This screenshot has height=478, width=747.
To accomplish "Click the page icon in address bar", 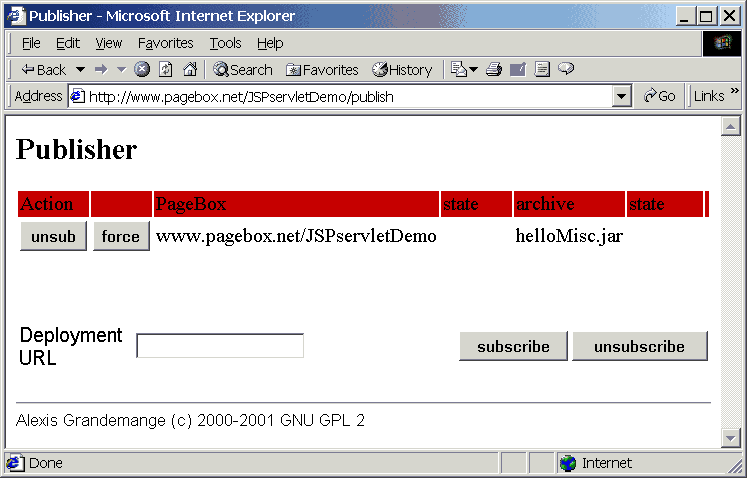I will coord(78,97).
